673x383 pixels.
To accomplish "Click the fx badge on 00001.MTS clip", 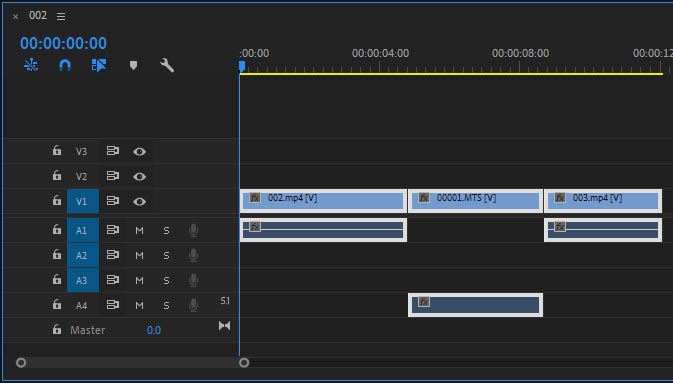I will coord(424,198).
